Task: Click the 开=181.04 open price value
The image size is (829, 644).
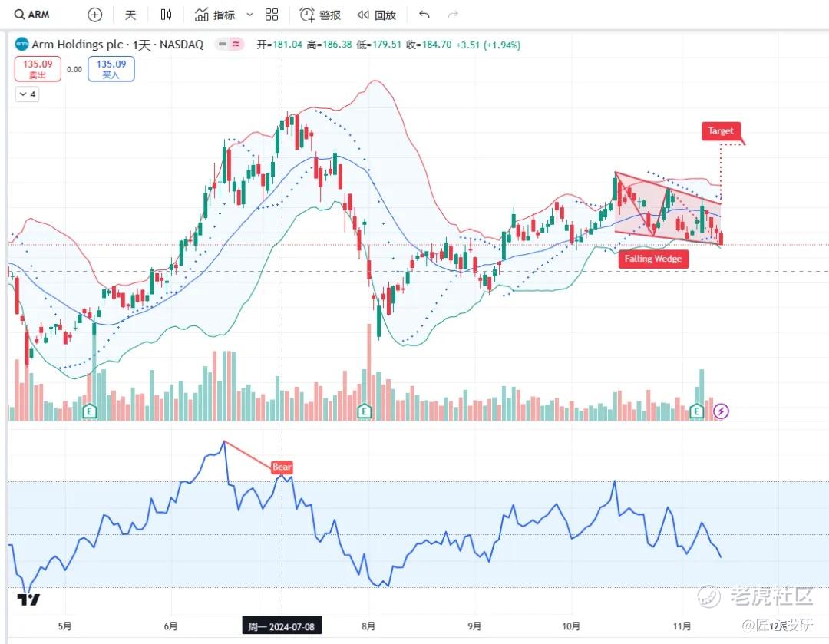Action: pyautogui.click(x=279, y=45)
